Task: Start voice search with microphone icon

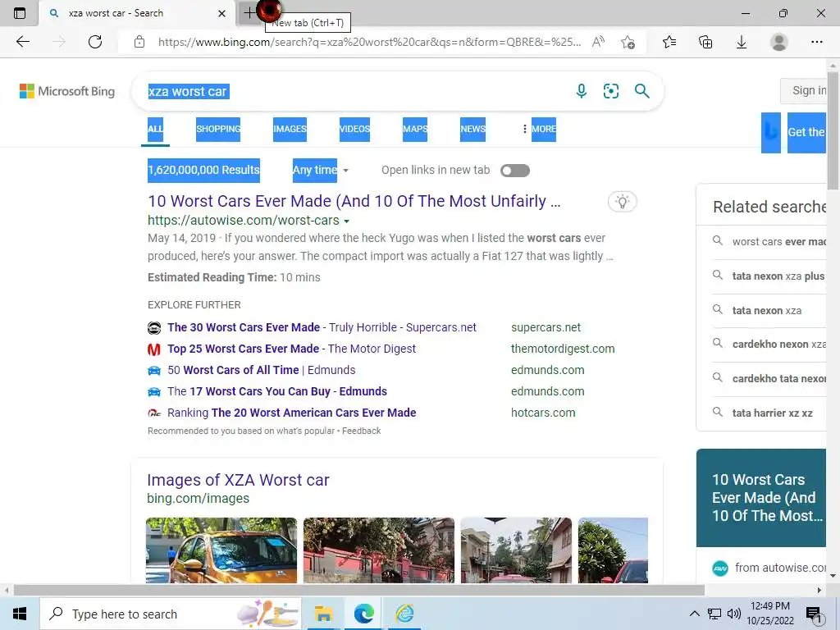Action: (x=582, y=91)
